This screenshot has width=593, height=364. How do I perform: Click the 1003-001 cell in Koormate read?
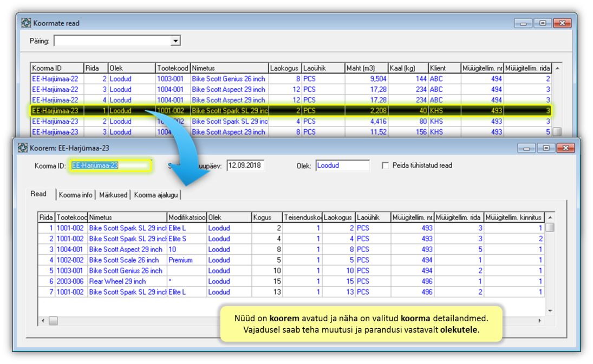(x=173, y=79)
